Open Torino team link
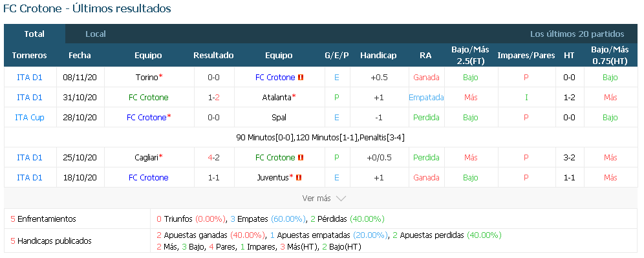Viewport: 644px width, 258px height. tap(147, 77)
